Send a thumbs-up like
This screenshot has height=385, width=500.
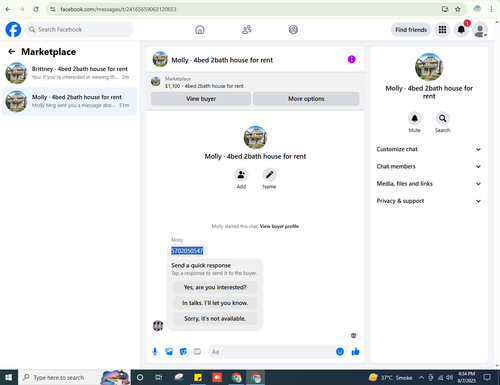tap(355, 352)
